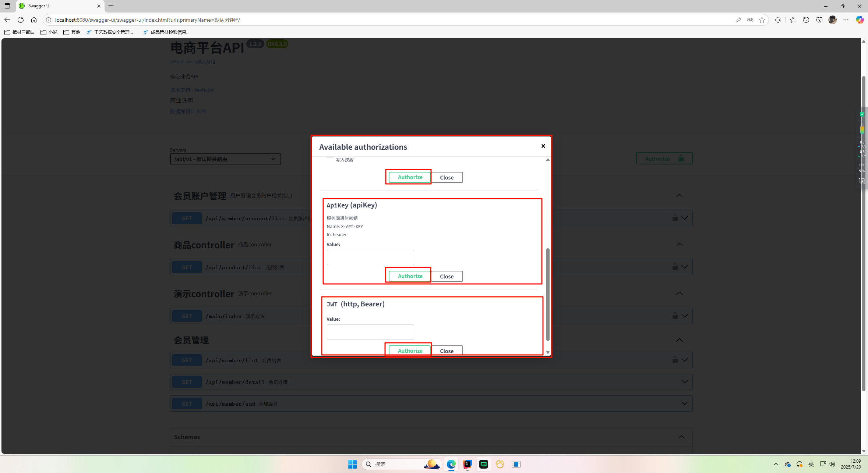
Task: Expand the /api/member/detail endpoint
Action: pos(684,381)
